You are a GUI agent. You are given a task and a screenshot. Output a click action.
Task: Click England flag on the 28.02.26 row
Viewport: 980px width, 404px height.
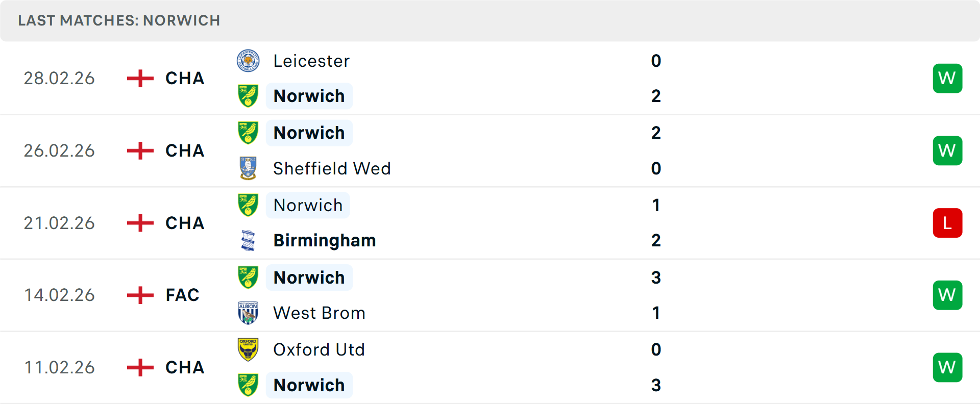pyautogui.click(x=140, y=79)
